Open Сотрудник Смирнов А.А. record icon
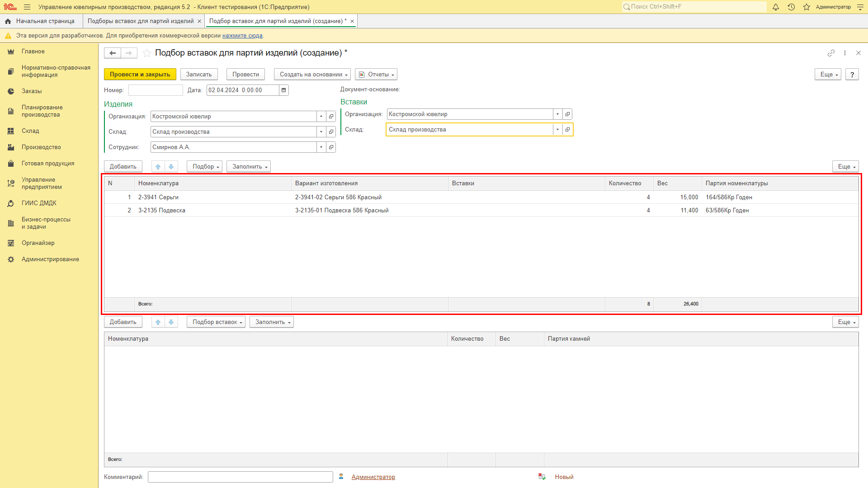The image size is (868, 488). pos(331,147)
